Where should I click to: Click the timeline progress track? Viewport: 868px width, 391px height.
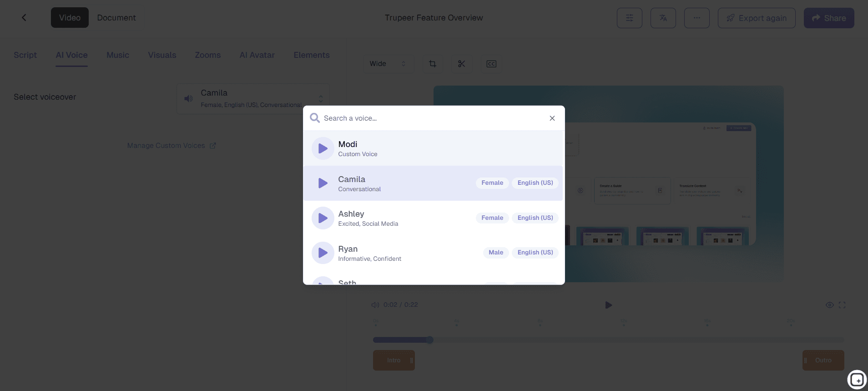tap(609, 340)
